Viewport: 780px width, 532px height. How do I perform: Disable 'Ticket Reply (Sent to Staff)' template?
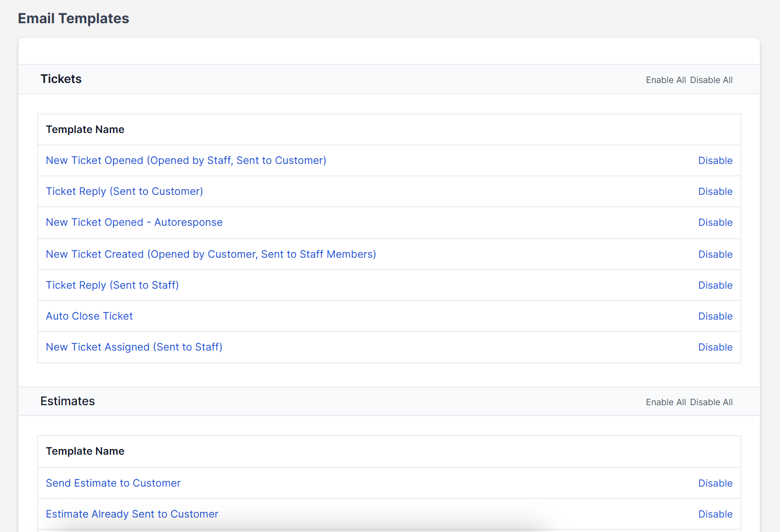(x=716, y=285)
